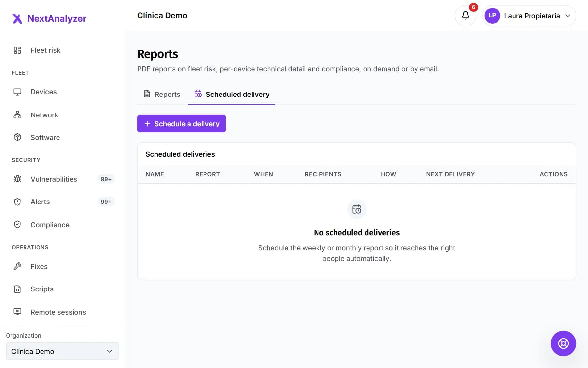Click the RECIPIENTS column header

click(323, 174)
